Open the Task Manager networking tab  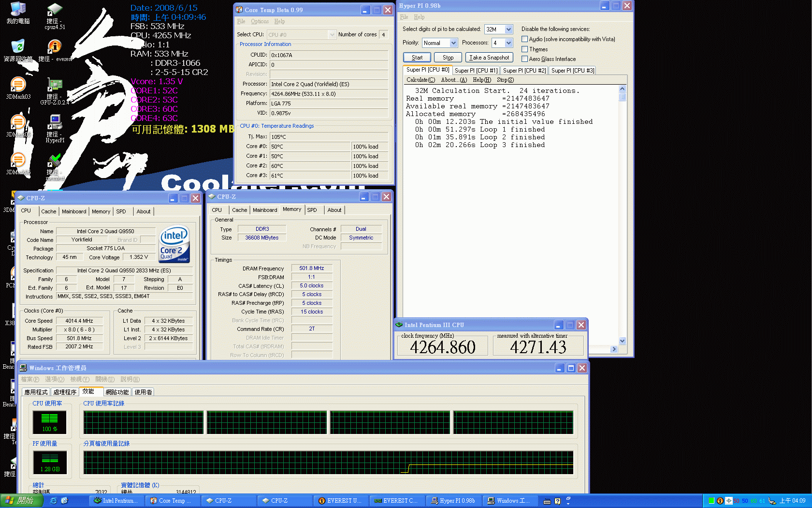point(117,392)
